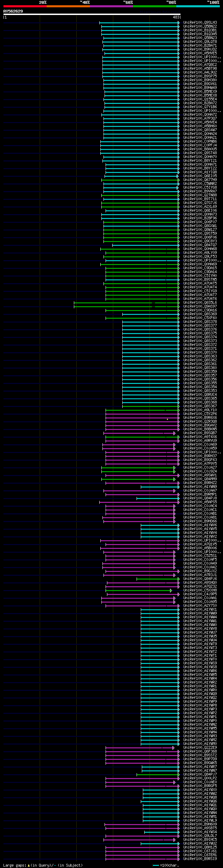Screen dimensions: 223x868
Task: Select hit label UniRef100_Q7G7J6
Action: 200,203
